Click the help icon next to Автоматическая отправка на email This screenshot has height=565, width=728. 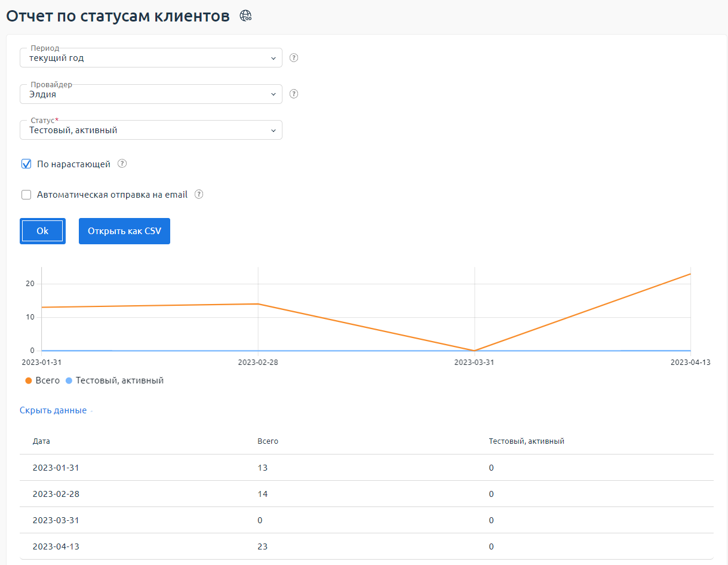pyautogui.click(x=199, y=194)
